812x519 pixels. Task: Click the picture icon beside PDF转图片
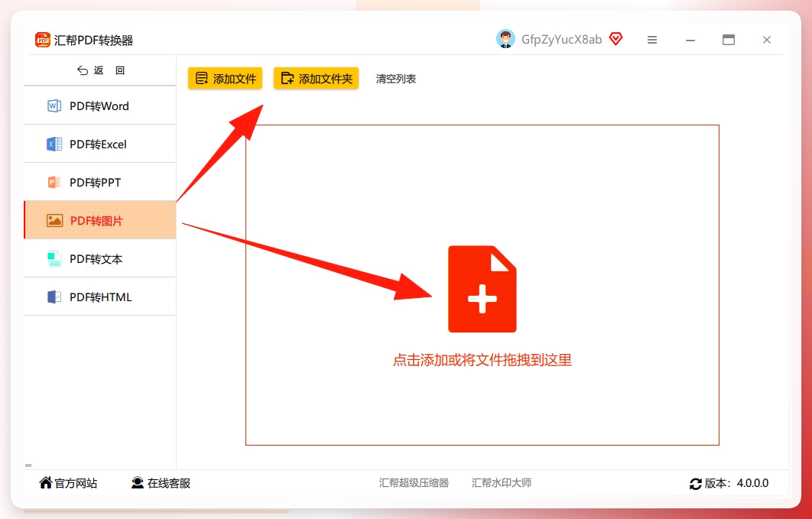click(x=54, y=220)
